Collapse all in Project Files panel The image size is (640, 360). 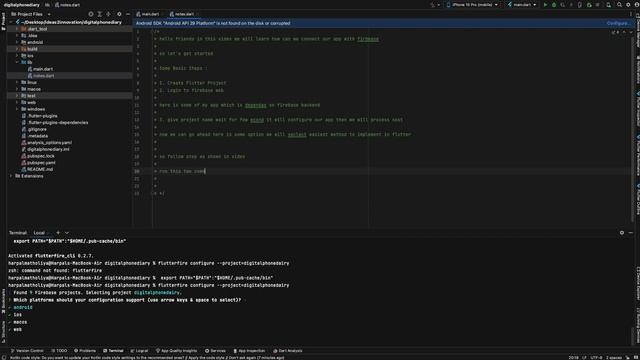[x=109, y=14]
